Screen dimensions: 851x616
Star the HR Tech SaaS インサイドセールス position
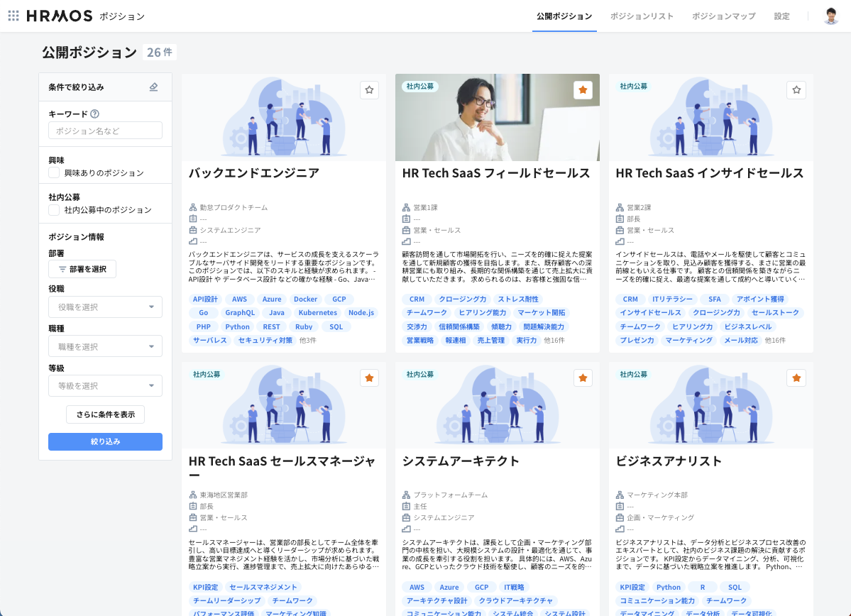(x=796, y=90)
